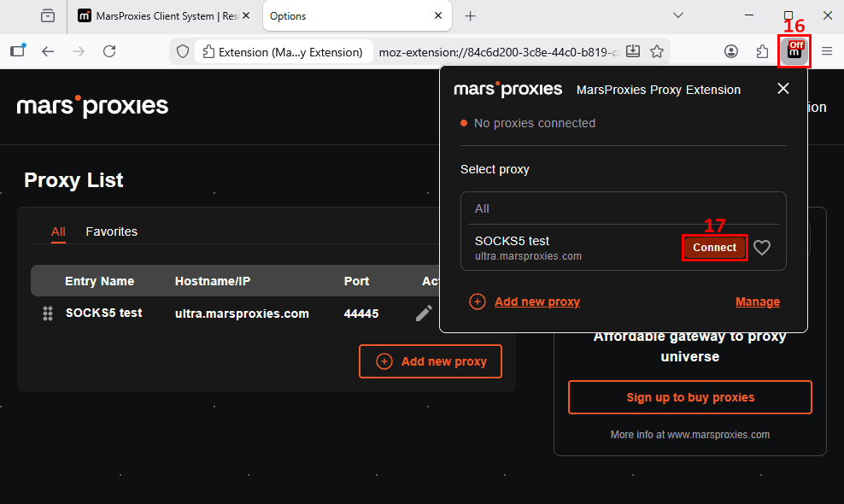Click the Hostname/IP column header
The width and height of the screenshot is (844, 504).
[x=213, y=281]
